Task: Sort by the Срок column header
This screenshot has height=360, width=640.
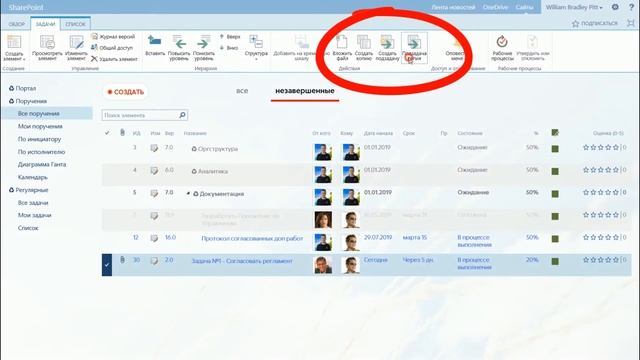Action: pos(409,133)
